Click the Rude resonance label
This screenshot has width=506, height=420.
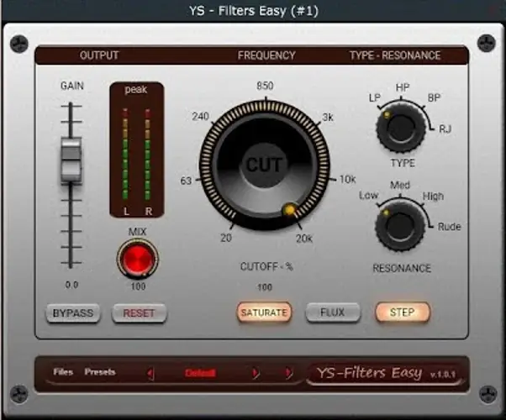pyautogui.click(x=449, y=227)
